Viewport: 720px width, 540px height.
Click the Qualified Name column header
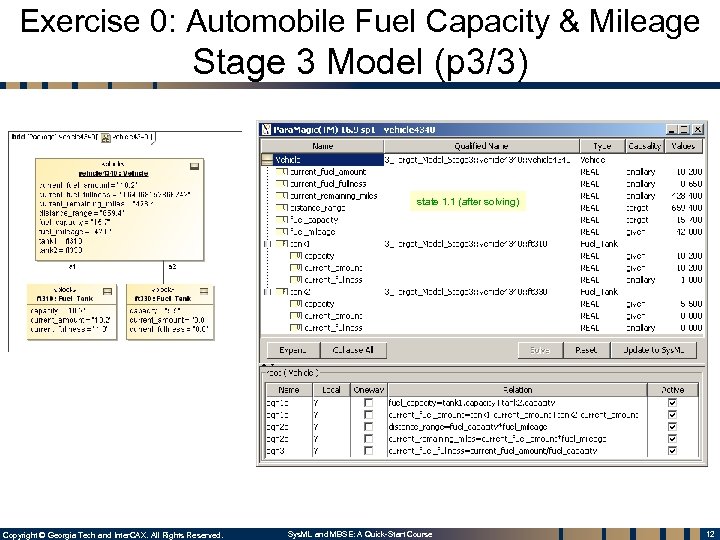(481, 146)
